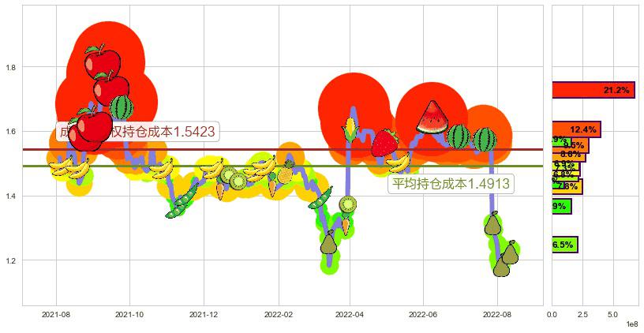Screen dimensions: 644x333
Task: Select the strawberry icon on the chart
Action: (x=385, y=142)
